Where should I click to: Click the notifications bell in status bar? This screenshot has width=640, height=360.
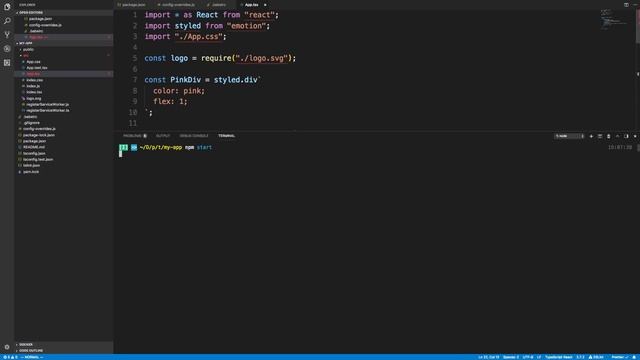(635, 357)
